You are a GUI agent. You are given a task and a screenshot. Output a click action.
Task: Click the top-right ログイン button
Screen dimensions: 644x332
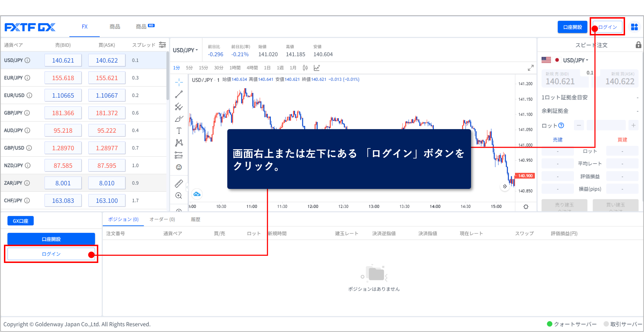click(x=608, y=27)
